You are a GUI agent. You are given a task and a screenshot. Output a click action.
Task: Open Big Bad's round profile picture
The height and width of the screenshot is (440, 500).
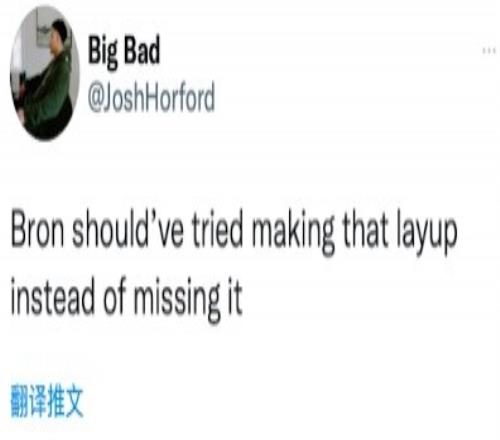click(x=45, y=73)
